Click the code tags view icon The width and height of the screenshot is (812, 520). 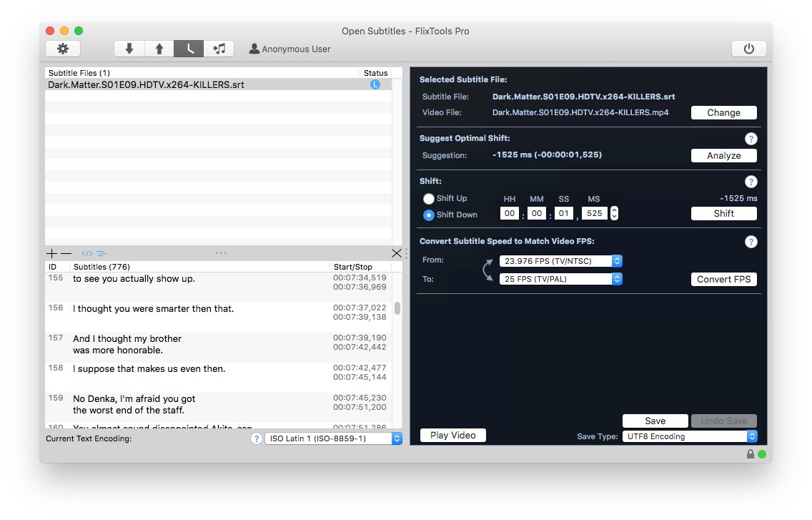(x=87, y=253)
